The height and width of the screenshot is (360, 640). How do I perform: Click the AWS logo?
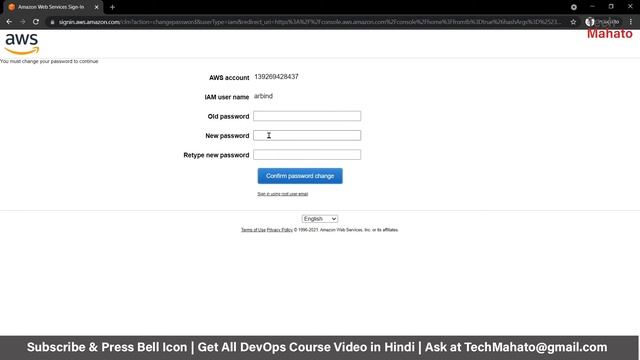pos(22,44)
